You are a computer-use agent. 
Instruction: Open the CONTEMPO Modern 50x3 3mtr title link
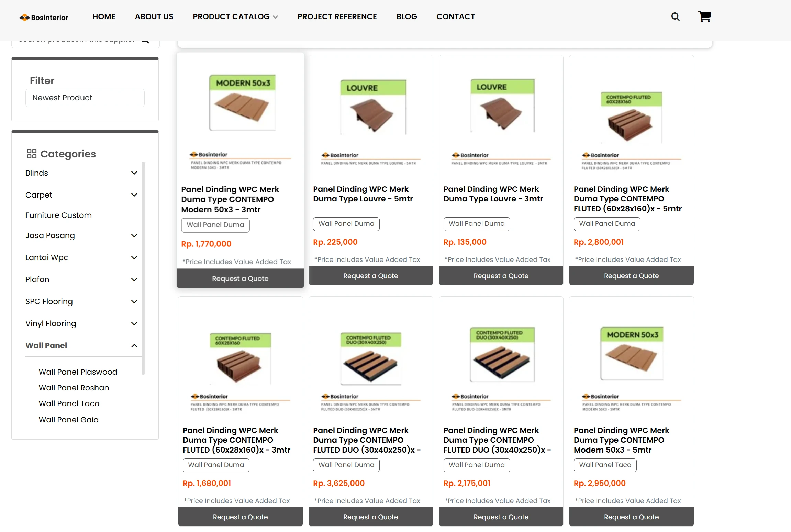(230, 199)
